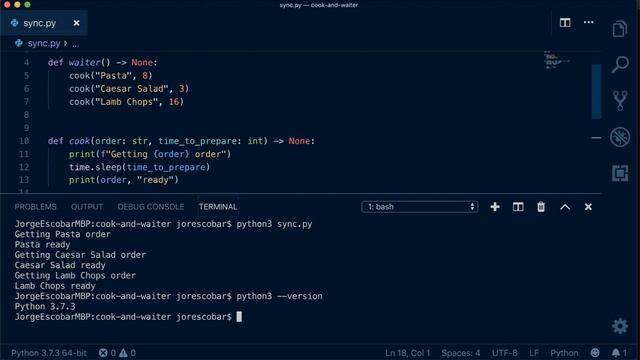Open the errors count in status bar
Viewport: 640px width, 360px height.
pyautogui.click(x=107, y=353)
